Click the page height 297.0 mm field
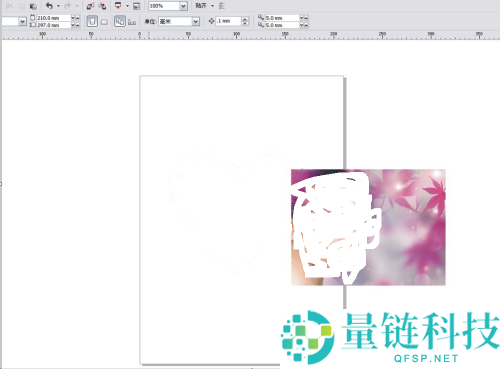This screenshot has width=500, height=369. 53,25
